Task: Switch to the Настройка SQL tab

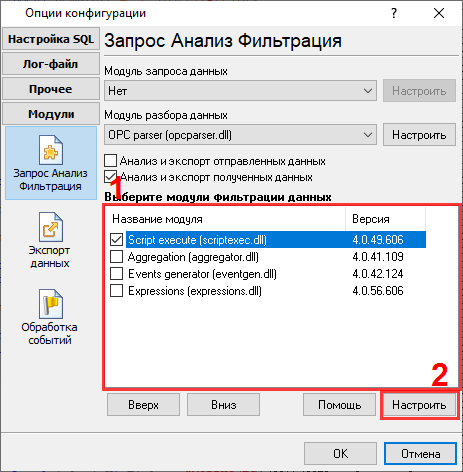Action: pyautogui.click(x=51, y=39)
